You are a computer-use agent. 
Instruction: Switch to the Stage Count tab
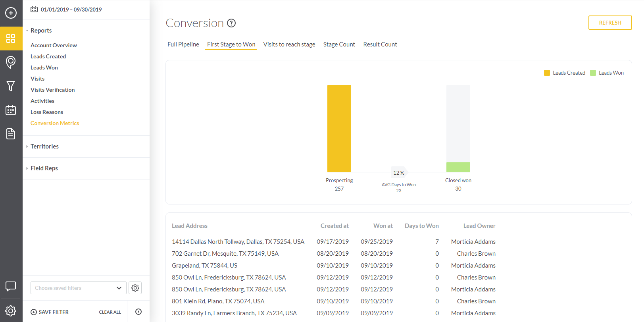click(339, 44)
